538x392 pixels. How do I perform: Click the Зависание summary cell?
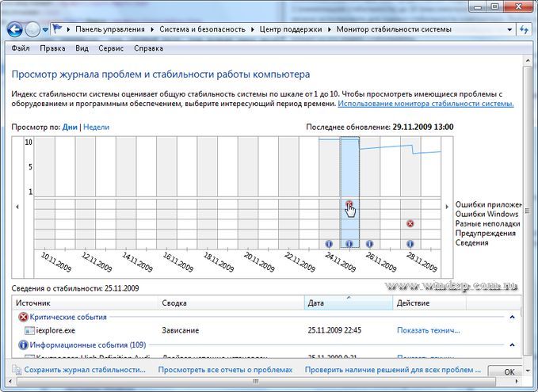point(180,330)
